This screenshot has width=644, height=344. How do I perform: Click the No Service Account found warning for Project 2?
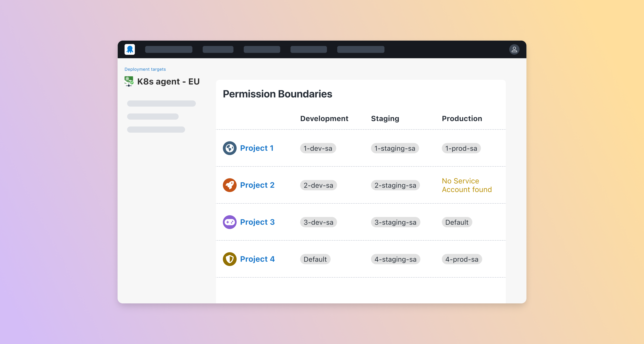pyautogui.click(x=466, y=185)
